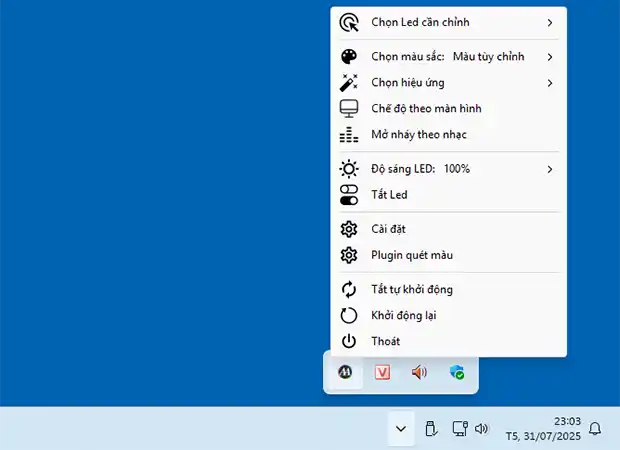The image size is (620, 450).
Task: Click the red V tray icon
Action: click(x=382, y=372)
